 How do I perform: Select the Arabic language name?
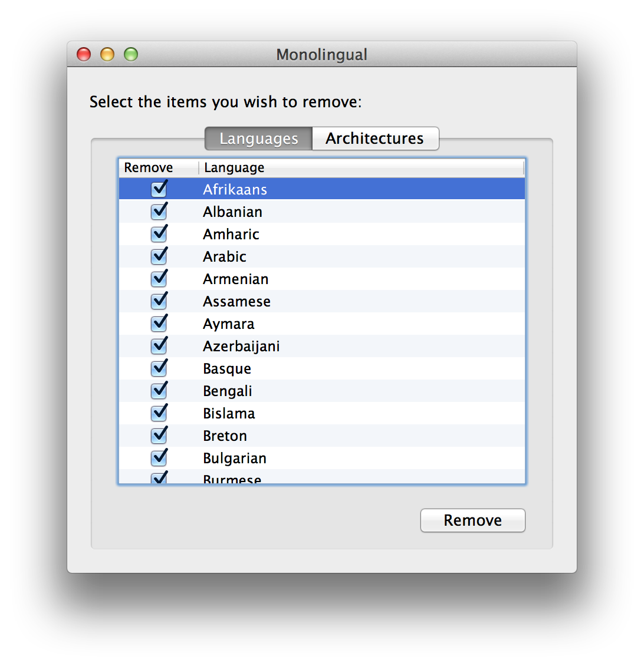point(225,256)
